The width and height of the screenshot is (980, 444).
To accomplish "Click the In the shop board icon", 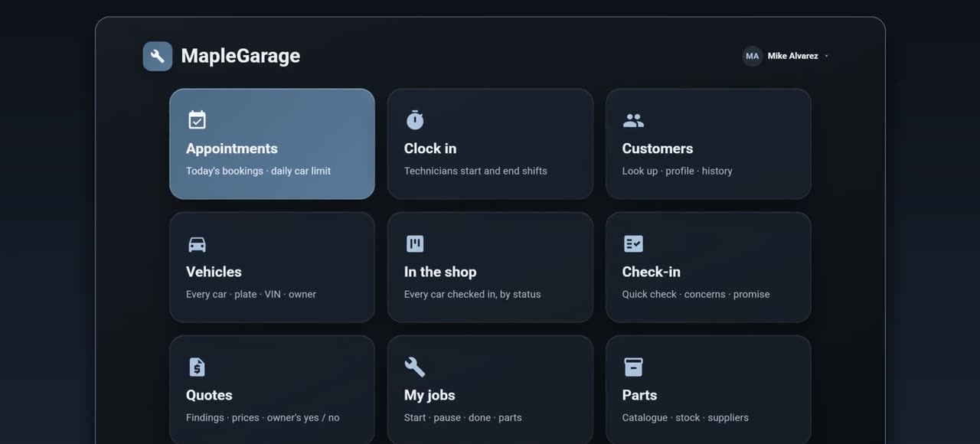I will (415, 243).
